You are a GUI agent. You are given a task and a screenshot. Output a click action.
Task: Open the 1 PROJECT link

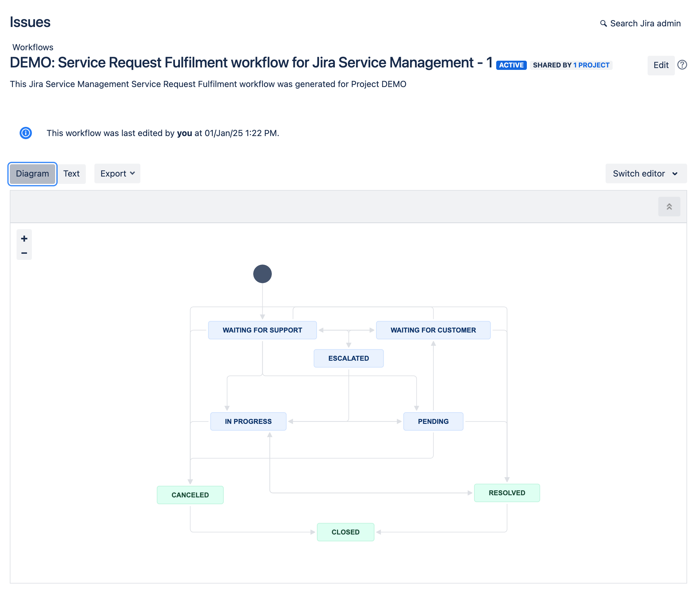pyautogui.click(x=591, y=65)
